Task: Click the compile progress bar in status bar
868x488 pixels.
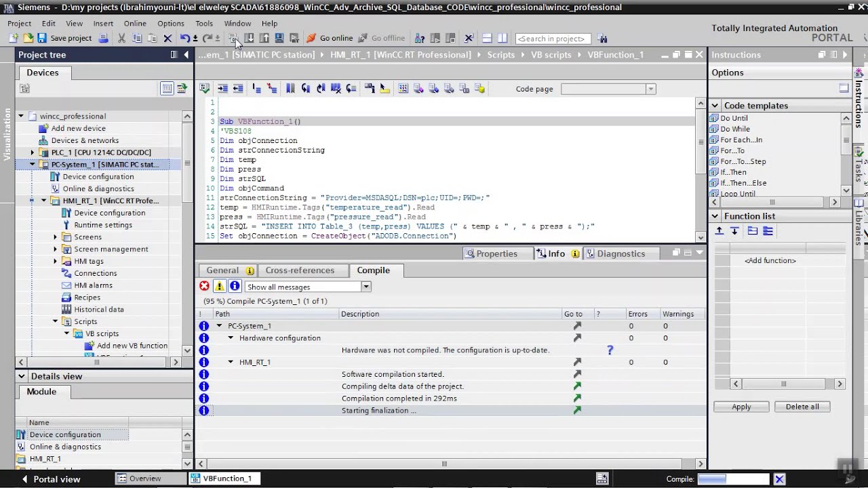Action: point(733,479)
